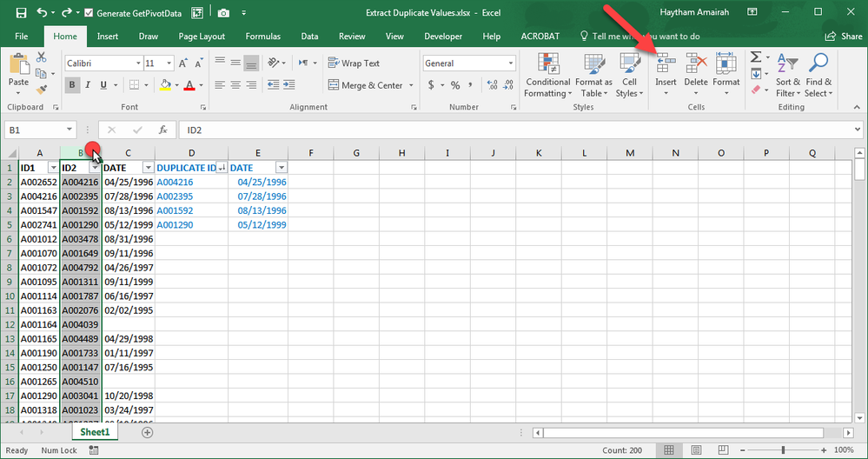Click the Paste clipboard icon
This screenshot has height=459, width=868.
(18, 65)
